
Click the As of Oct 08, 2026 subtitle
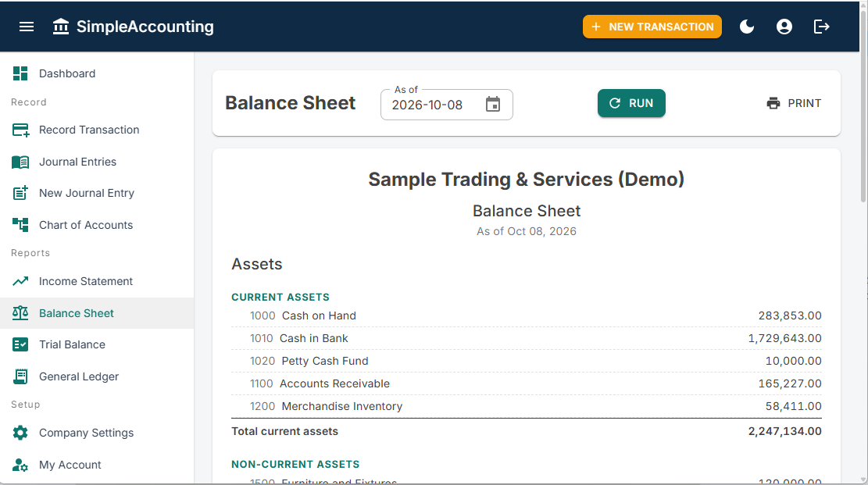(527, 231)
